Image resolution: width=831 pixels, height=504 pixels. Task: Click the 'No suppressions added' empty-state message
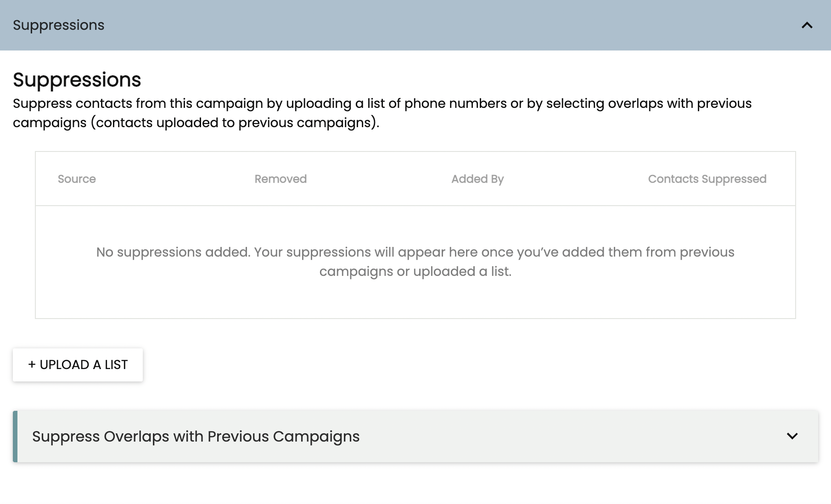click(415, 252)
